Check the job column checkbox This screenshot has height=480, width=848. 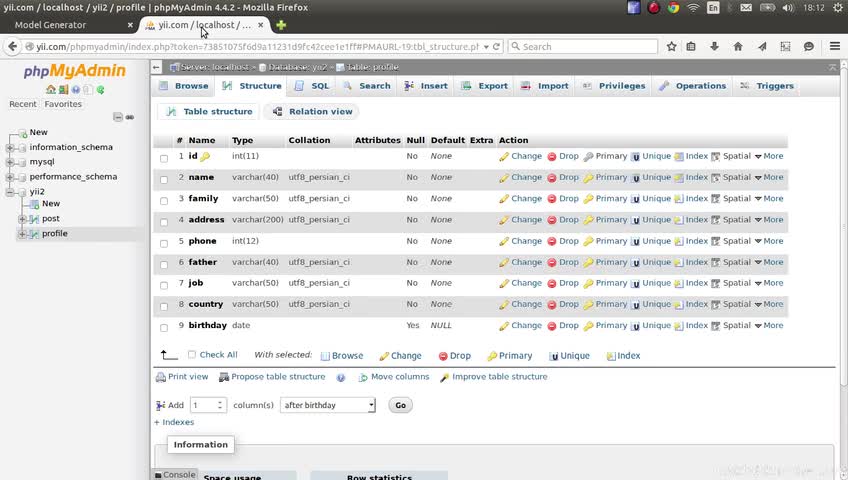point(164,285)
